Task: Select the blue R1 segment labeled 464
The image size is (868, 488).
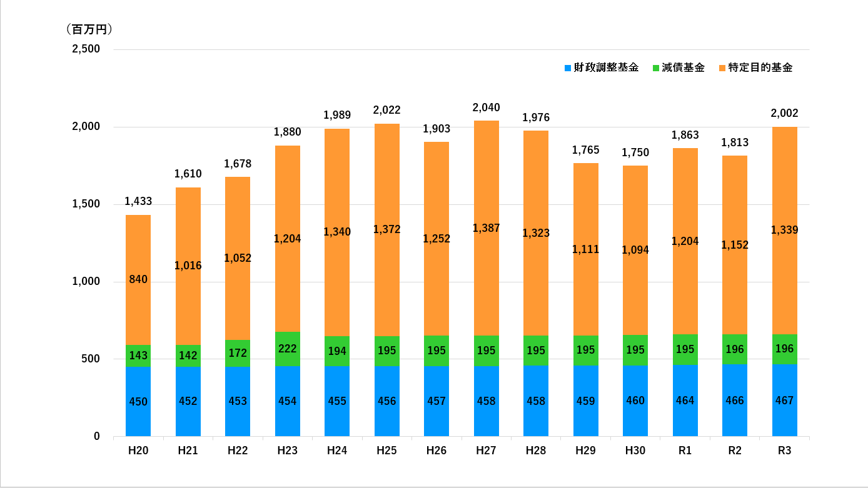Action: 685,401
